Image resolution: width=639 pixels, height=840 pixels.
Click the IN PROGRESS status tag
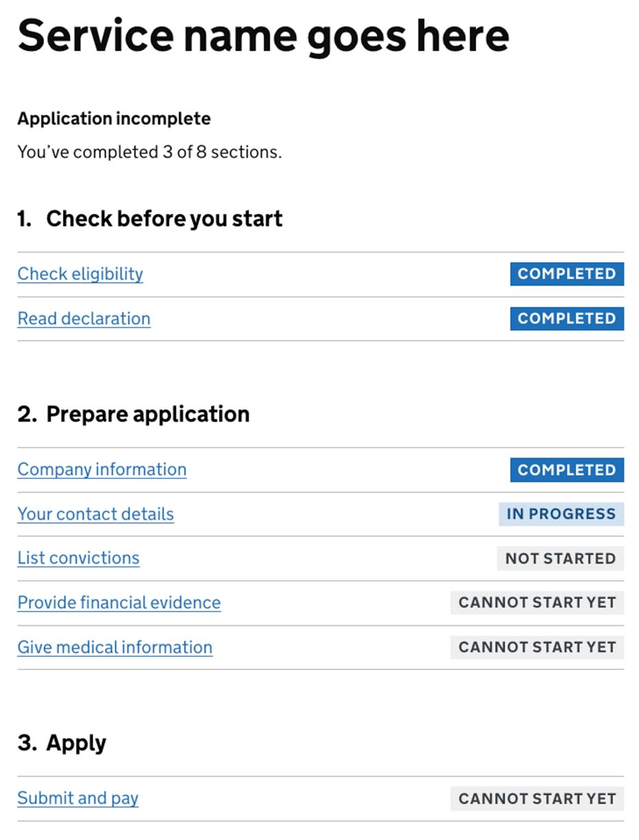[x=561, y=514]
